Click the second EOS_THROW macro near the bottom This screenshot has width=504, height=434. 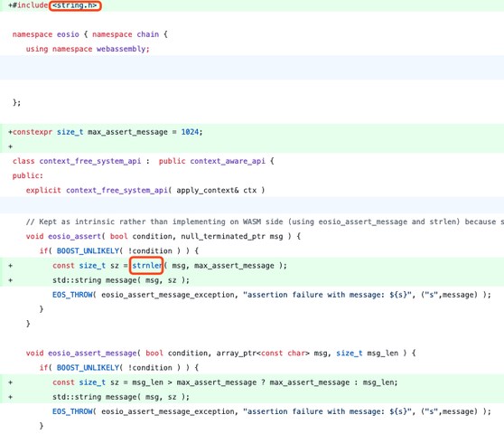[72, 411]
